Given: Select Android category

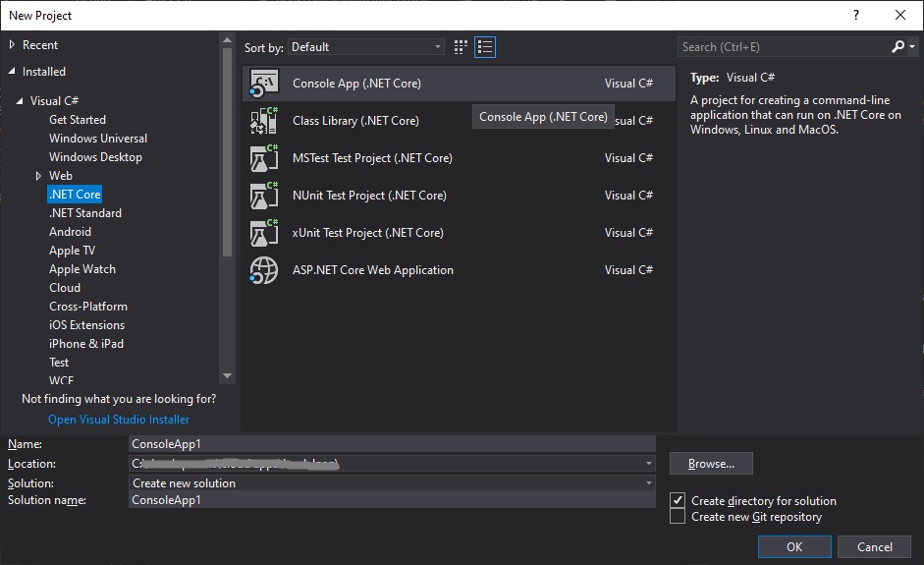Looking at the screenshot, I should pos(70,232).
